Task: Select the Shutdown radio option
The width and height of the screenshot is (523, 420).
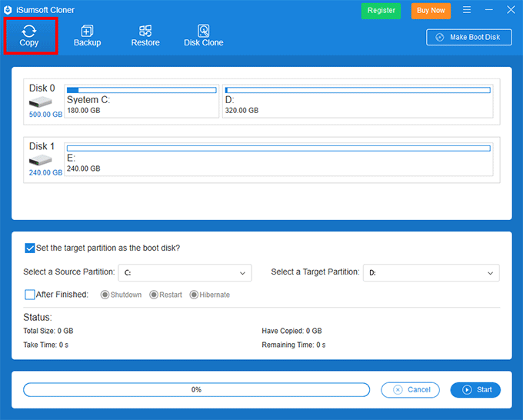Action: tap(105, 295)
